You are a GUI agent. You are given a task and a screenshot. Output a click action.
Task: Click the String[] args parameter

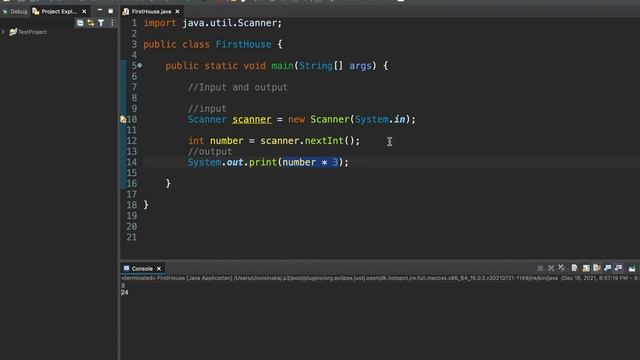pyautogui.click(x=335, y=66)
